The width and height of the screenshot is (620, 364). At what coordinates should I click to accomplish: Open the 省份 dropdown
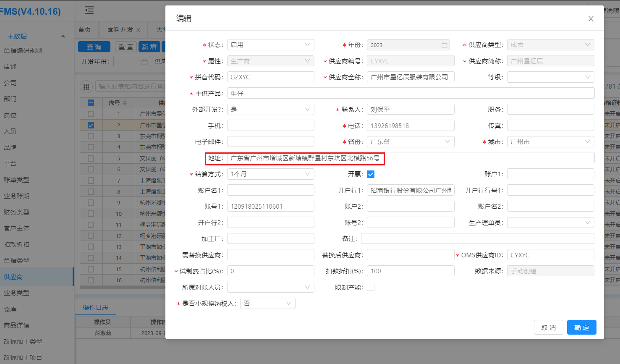point(410,142)
